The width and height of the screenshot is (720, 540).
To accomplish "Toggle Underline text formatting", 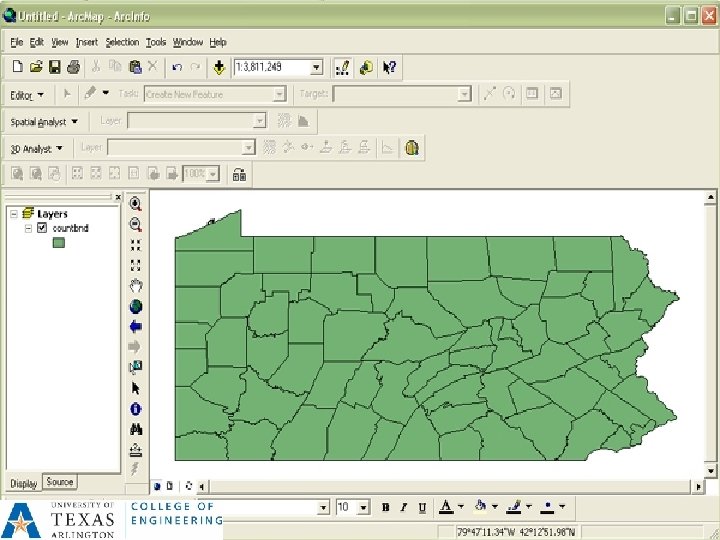I will 422,507.
